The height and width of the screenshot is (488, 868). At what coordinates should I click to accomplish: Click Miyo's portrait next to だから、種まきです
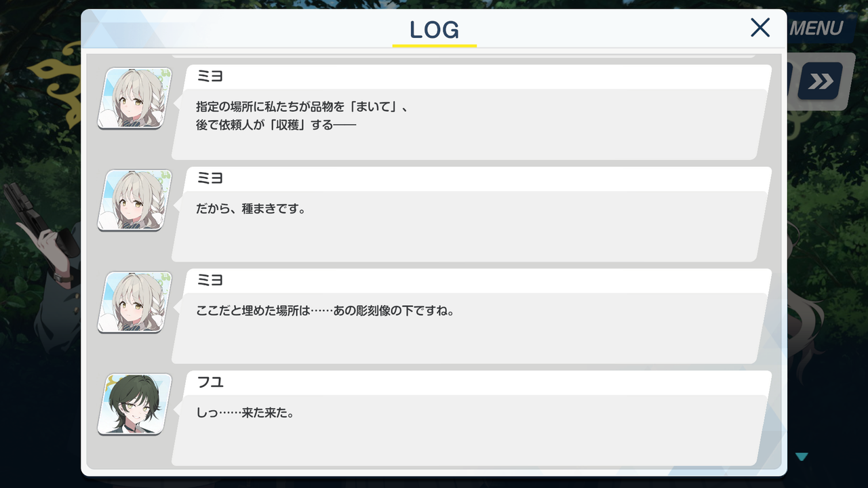[134, 200]
